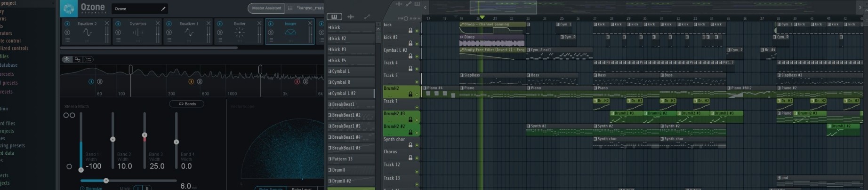
Task: Open the Imager module preset list
Action: (x=271, y=40)
